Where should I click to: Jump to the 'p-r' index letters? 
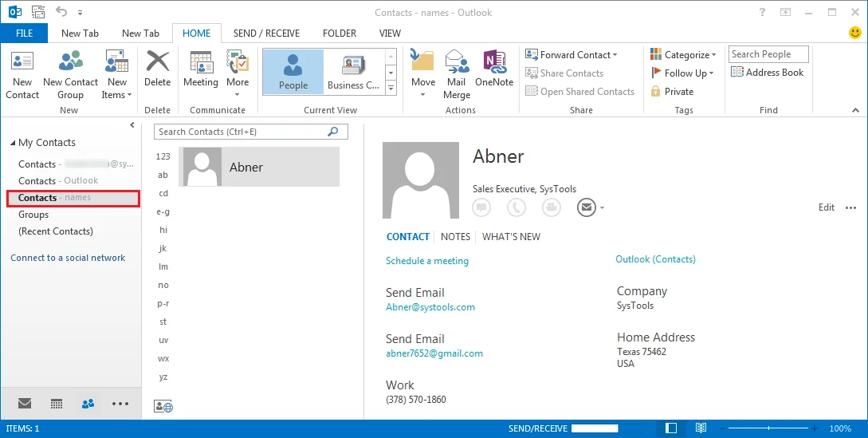coord(163,304)
